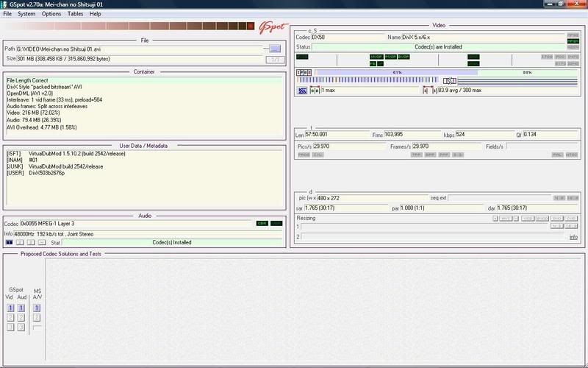The width and height of the screenshot is (588, 368).
Task: Click the keyframe interval icon before '83.9 avg'
Action: [x=430, y=91]
